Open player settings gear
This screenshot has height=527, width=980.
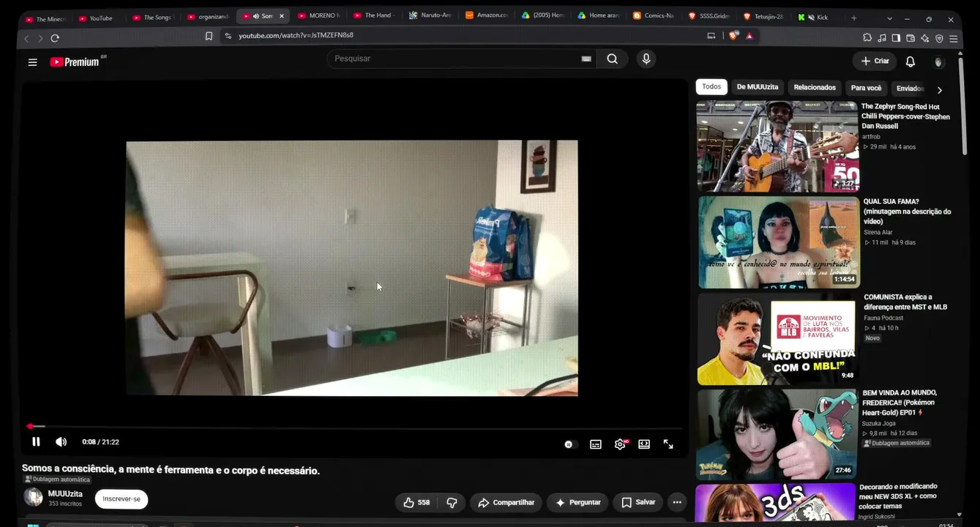coord(620,444)
